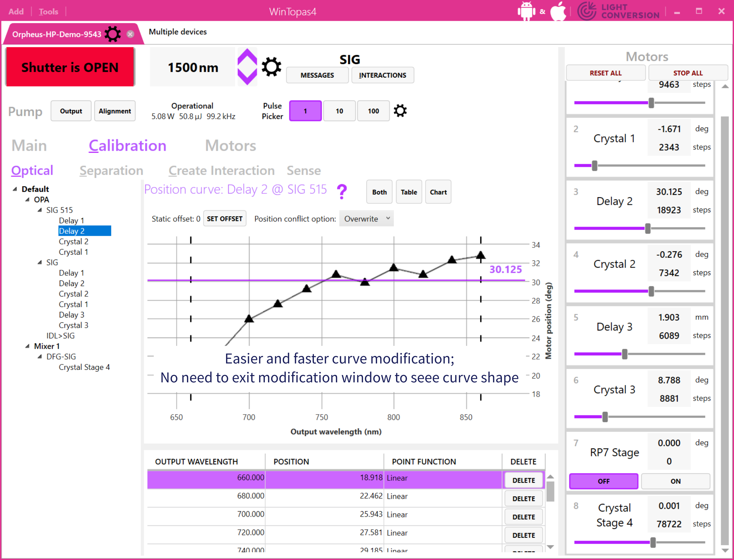Open the Sense subtab

[304, 170]
